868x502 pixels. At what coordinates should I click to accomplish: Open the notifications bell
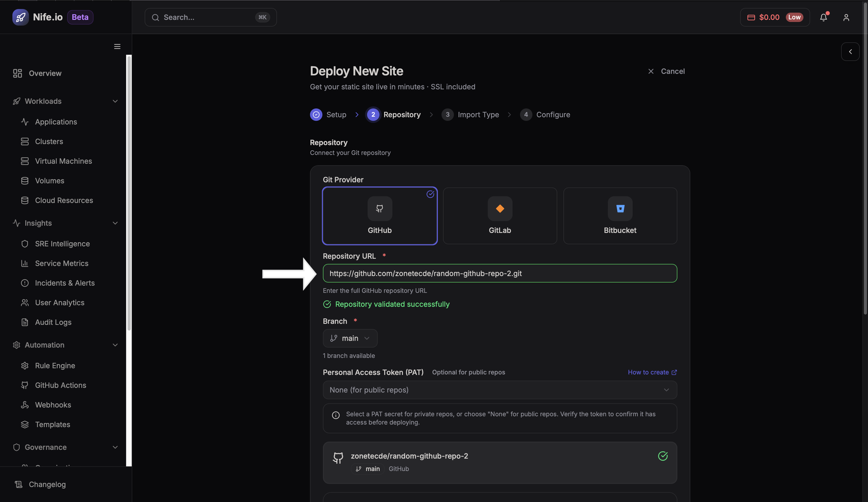coord(824,17)
